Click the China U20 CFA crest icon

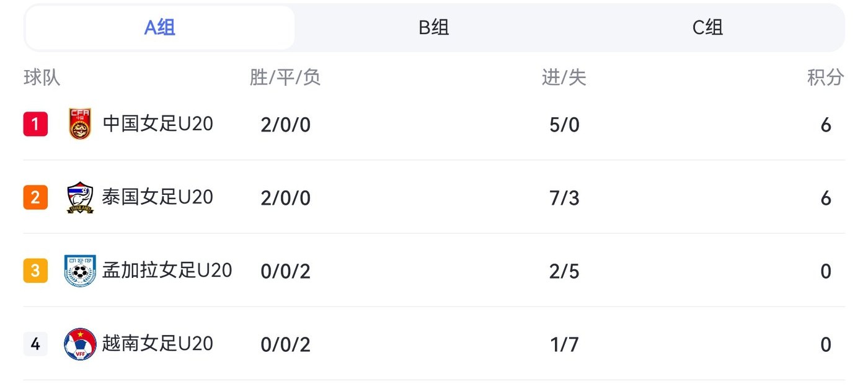(80, 124)
